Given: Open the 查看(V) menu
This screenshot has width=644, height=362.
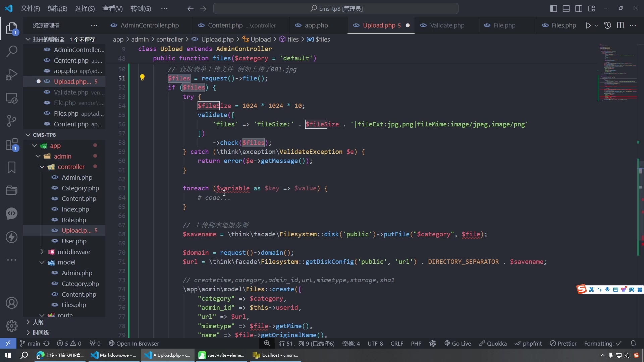Looking at the screenshot, I should (112, 8).
